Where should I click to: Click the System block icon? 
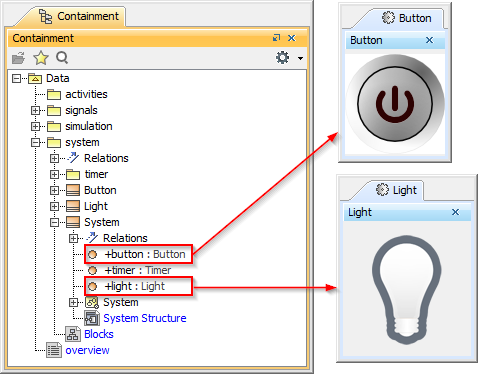pyautogui.click(x=73, y=222)
